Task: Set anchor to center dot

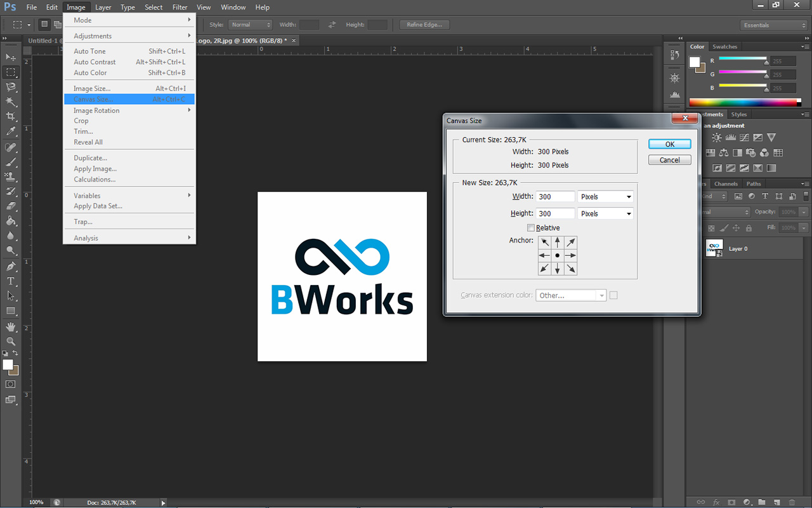Action: pyautogui.click(x=558, y=255)
